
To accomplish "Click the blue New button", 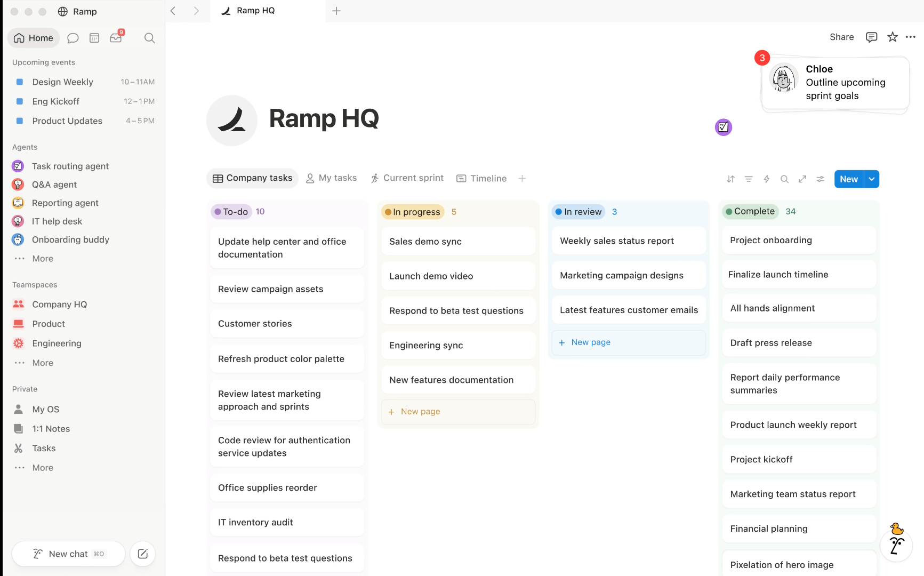I will click(x=849, y=179).
